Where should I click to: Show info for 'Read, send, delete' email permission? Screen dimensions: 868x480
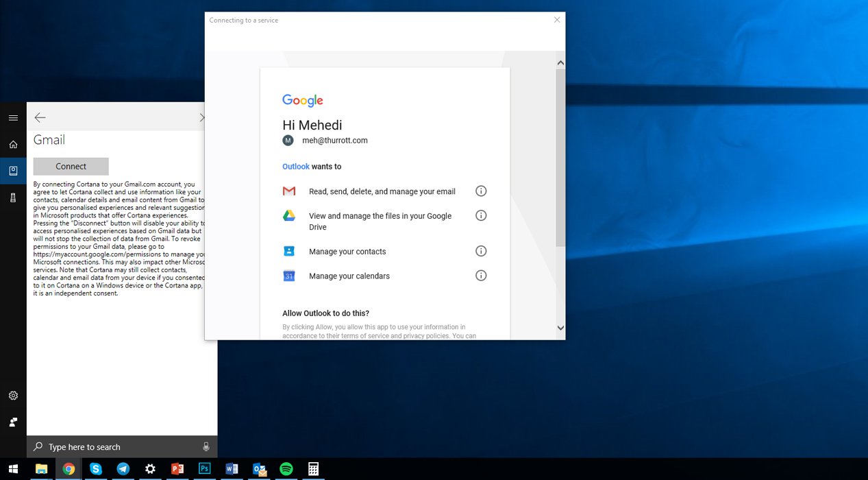click(481, 191)
